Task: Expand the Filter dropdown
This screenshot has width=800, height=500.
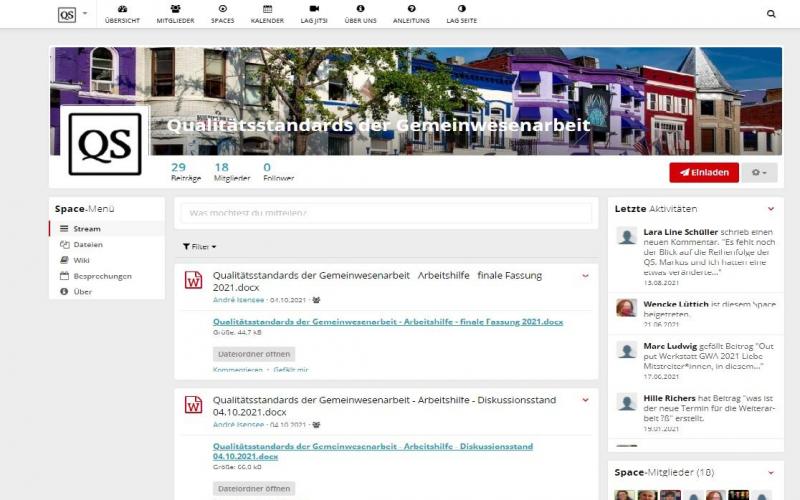Action: [199, 246]
